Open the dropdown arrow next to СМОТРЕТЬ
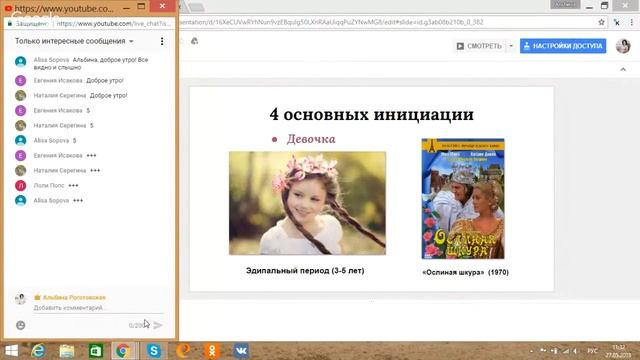 [x=511, y=46]
